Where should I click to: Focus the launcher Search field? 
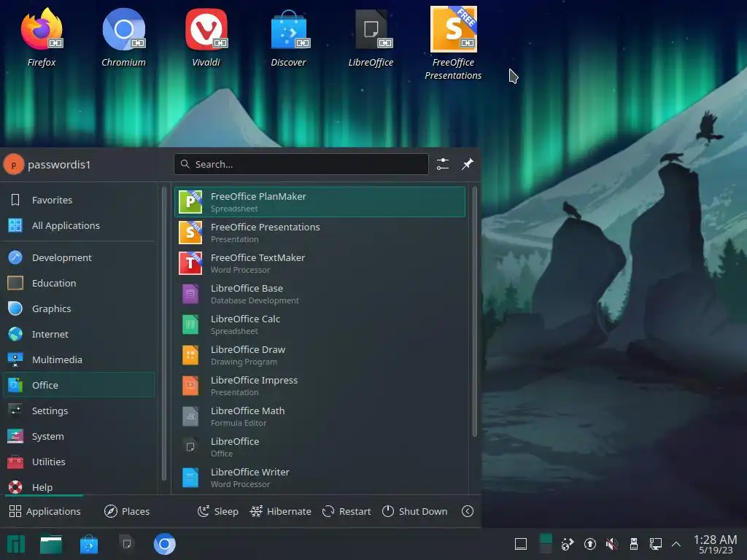pos(301,164)
